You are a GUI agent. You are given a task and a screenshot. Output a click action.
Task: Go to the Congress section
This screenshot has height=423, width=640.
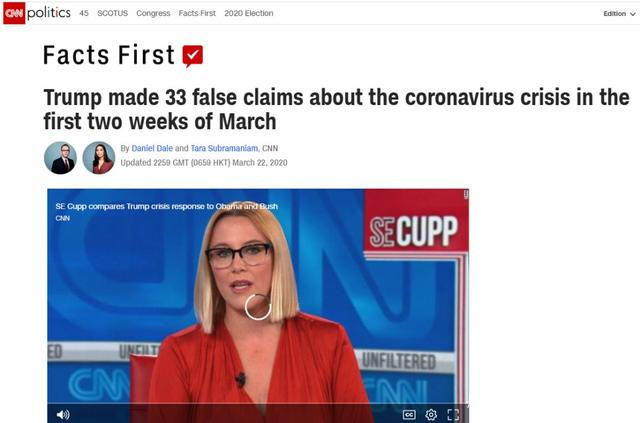[153, 13]
